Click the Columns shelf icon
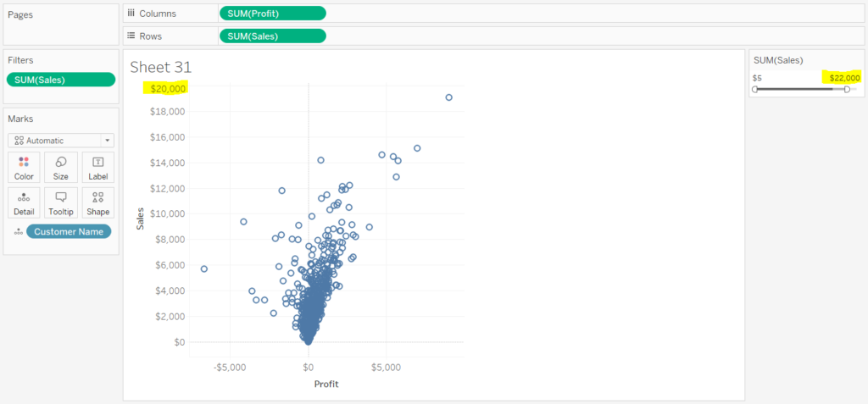The height and width of the screenshot is (404, 868). 131,13
